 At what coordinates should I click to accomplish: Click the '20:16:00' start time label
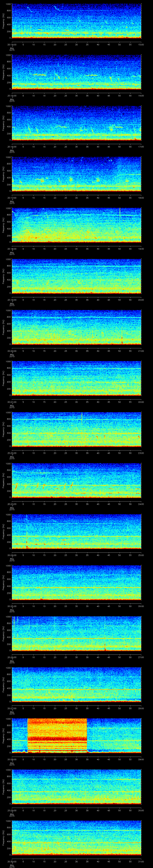[12, 147]
